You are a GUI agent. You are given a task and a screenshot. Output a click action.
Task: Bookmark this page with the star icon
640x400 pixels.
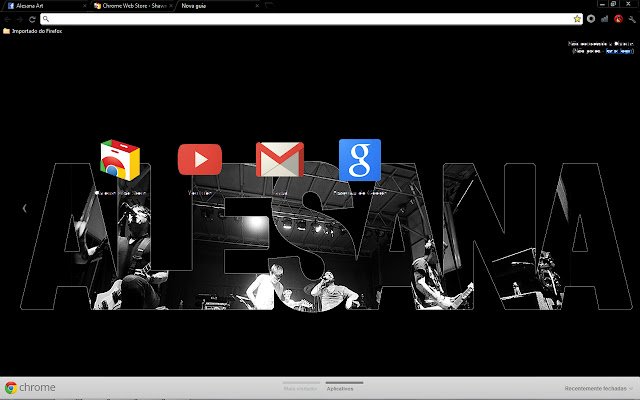coord(577,19)
